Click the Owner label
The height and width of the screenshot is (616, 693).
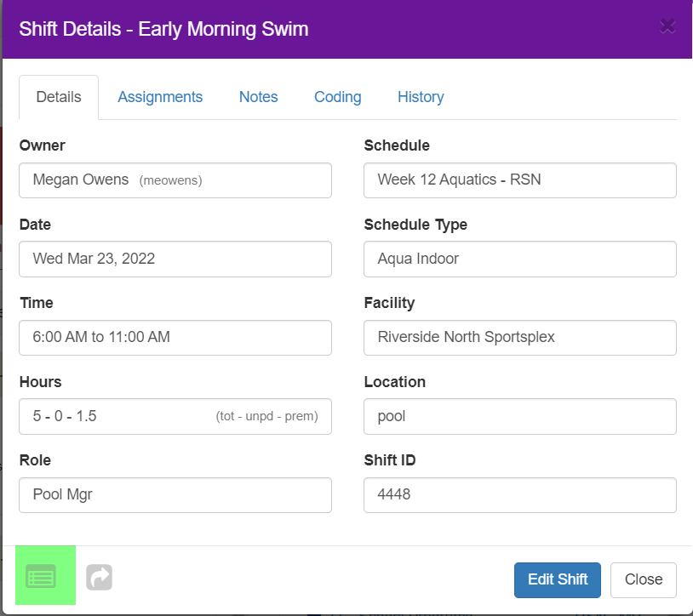point(43,145)
